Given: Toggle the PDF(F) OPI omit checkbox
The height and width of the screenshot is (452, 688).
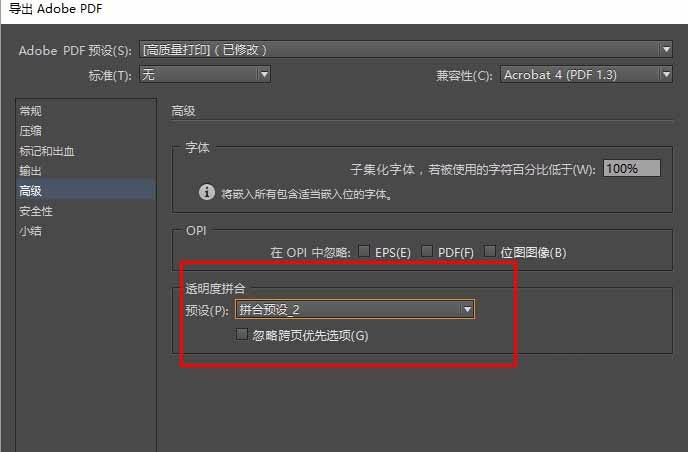Looking at the screenshot, I should (426, 251).
